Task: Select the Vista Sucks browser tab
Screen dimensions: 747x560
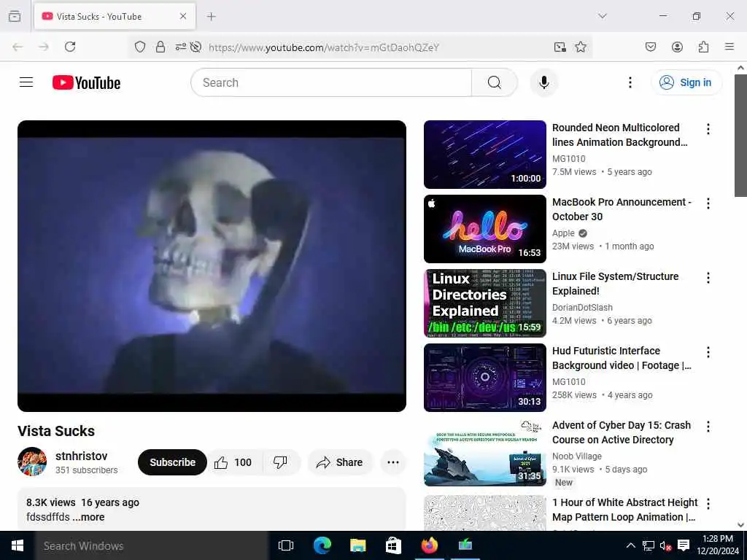Action: pyautogui.click(x=115, y=16)
